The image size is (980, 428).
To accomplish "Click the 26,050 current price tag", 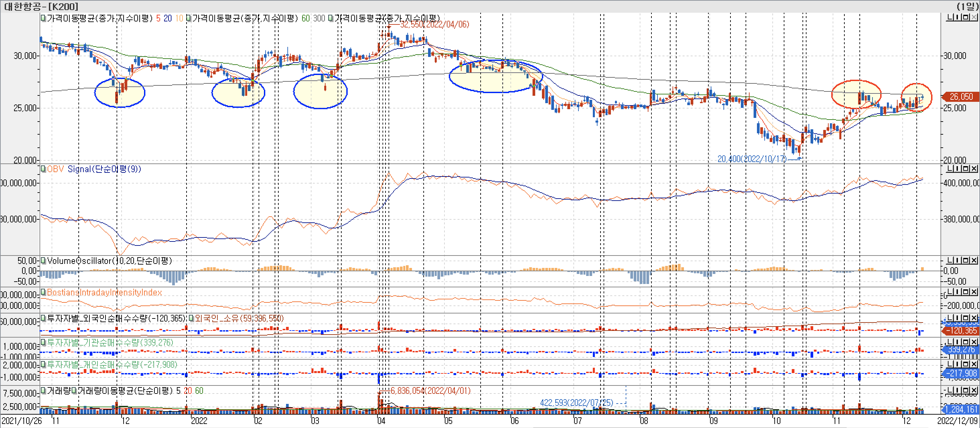I will [961, 97].
